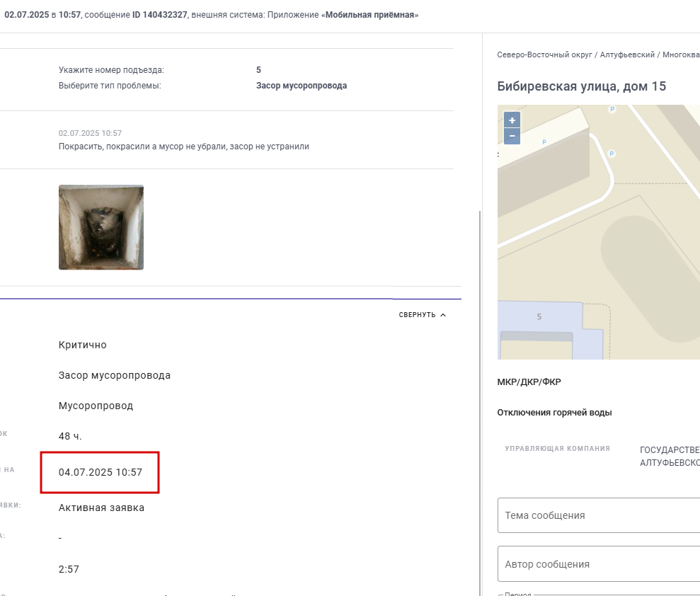Image resolution: width=700 pixels, height=596 pixels.
Task: Zoom out on the map
Action: click(x=512, y=136)
